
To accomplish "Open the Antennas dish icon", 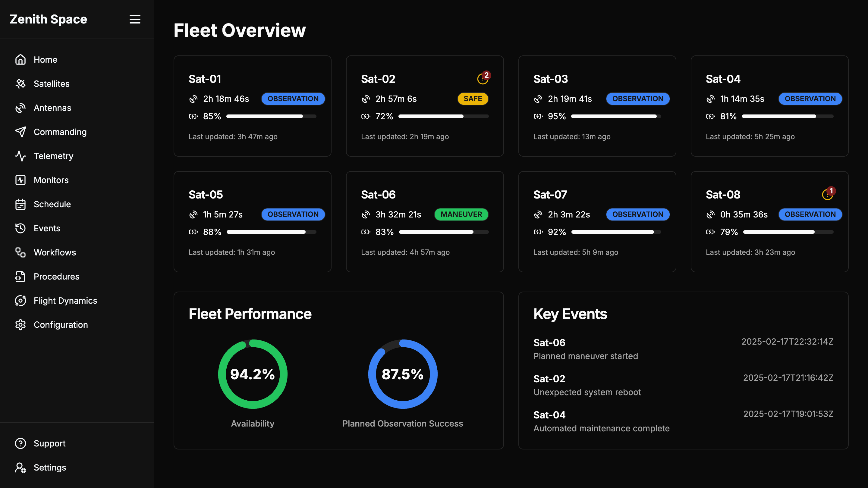I will pyautogui.click(x=20, y=108).
